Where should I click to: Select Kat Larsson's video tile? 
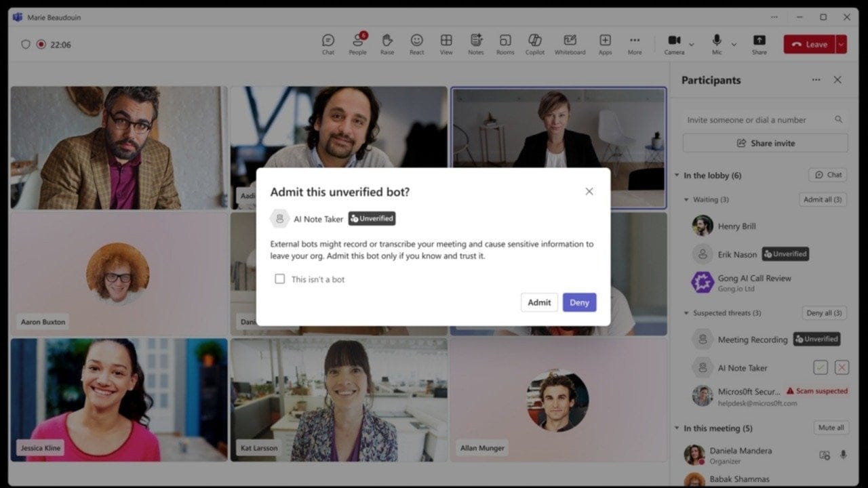pyautogui.click(x=338, y=400)
